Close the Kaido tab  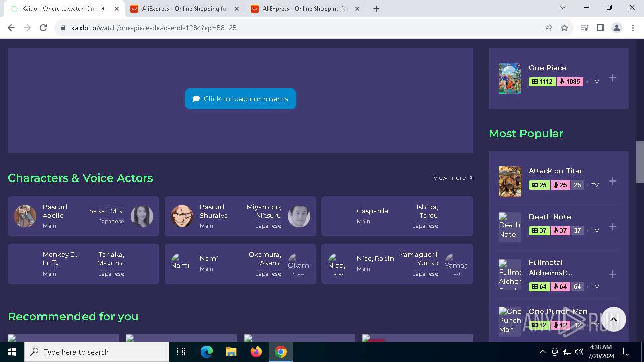[116, 9]
